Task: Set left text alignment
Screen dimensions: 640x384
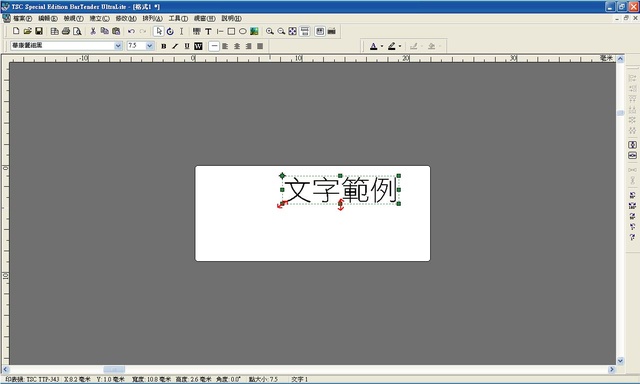Action: pos(225,46)
